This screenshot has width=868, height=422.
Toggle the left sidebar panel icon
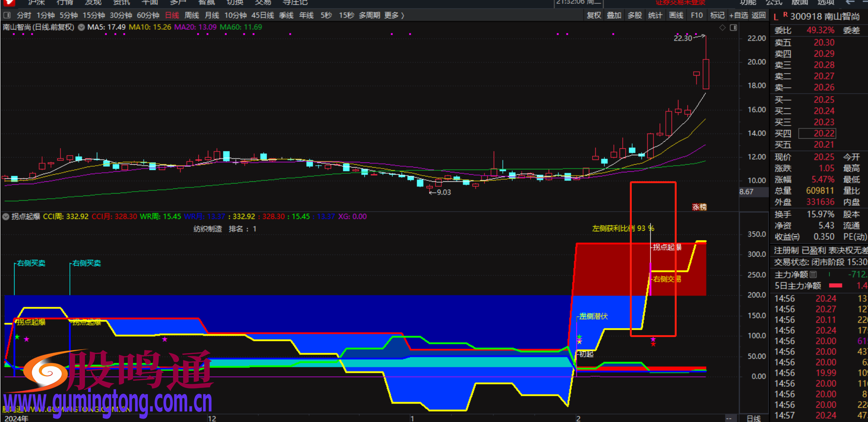click(7, 15)
